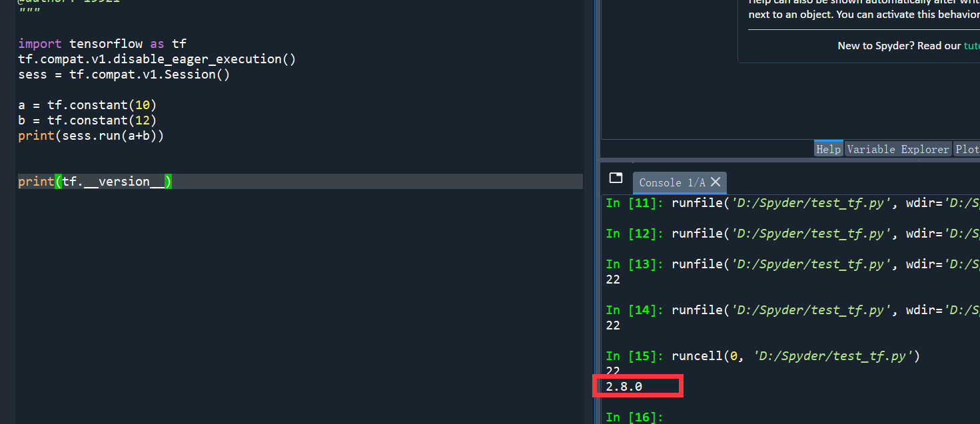Close the Console 1/A tab
Viewport: 980px width, 424px height.
click(x=716, y=182)
